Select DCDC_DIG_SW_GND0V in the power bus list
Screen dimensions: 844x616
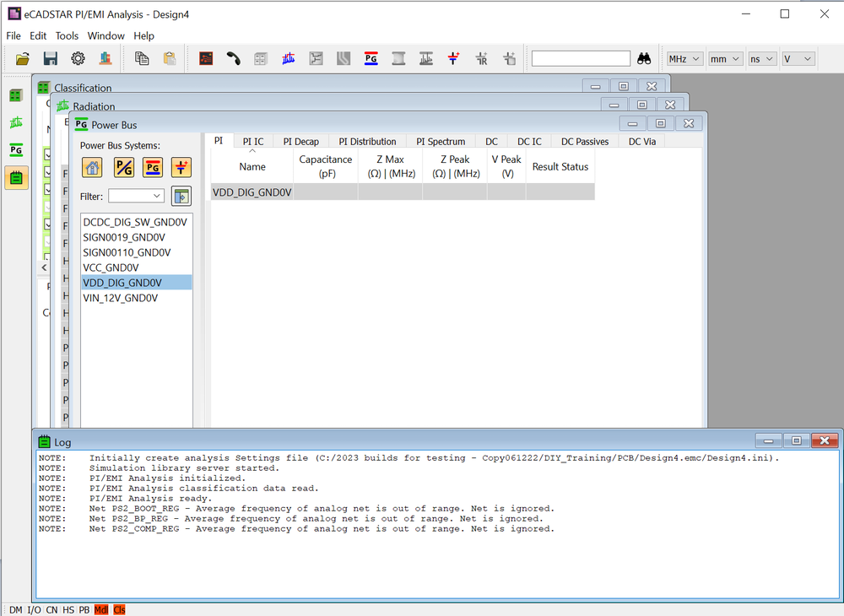(136, 222)
